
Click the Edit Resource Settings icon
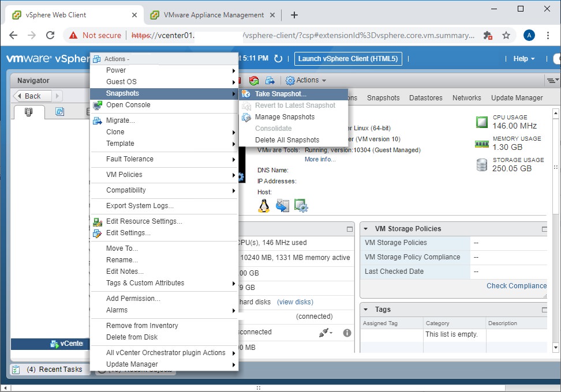click(x=98, y=221)
